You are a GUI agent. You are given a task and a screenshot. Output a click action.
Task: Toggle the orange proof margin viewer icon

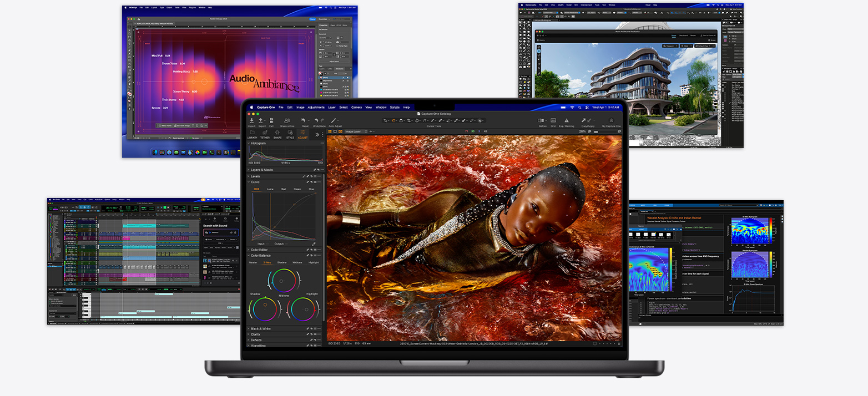[x=340, y=131]
